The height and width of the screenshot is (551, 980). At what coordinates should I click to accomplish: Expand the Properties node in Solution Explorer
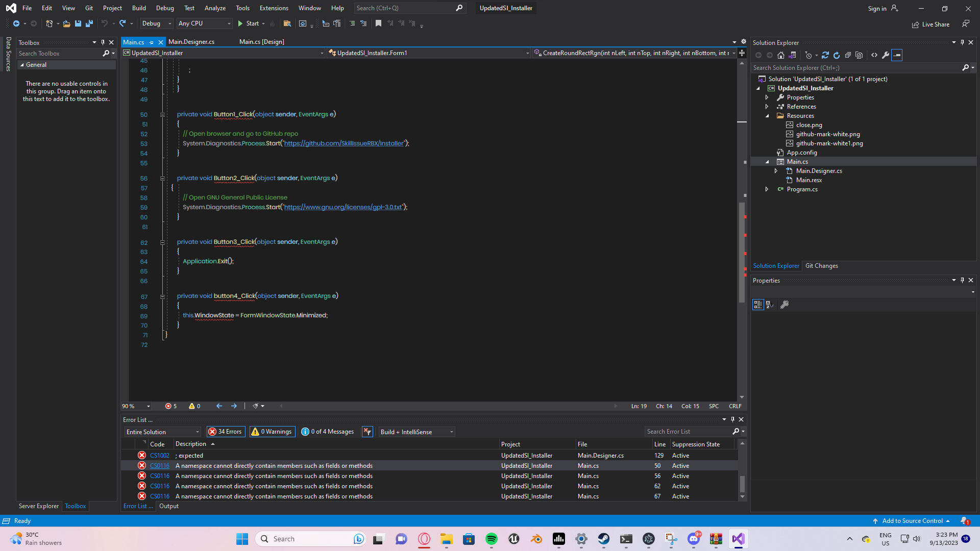(x=767, y=97)
